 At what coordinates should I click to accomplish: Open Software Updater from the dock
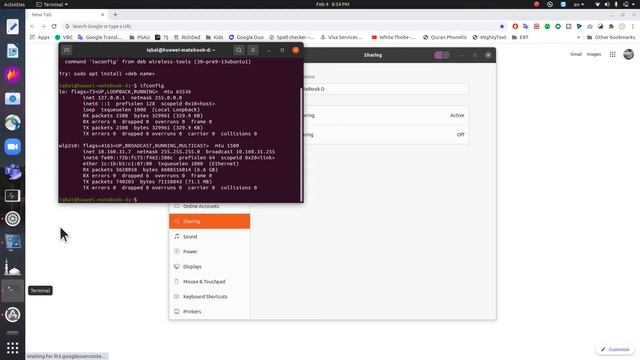tap(13, 315)
